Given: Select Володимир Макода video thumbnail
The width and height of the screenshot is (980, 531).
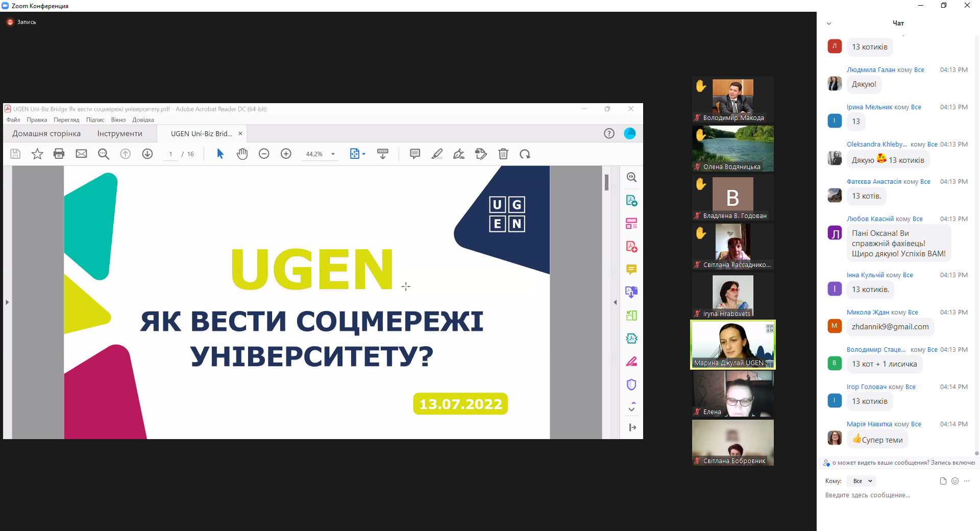Looking at the screenshot, I should pos(733,100).
